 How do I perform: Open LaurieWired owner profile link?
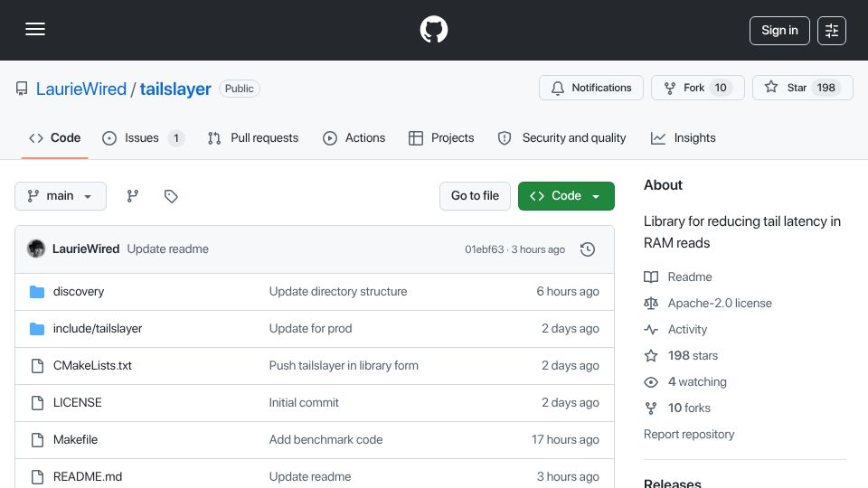(81, 89)
